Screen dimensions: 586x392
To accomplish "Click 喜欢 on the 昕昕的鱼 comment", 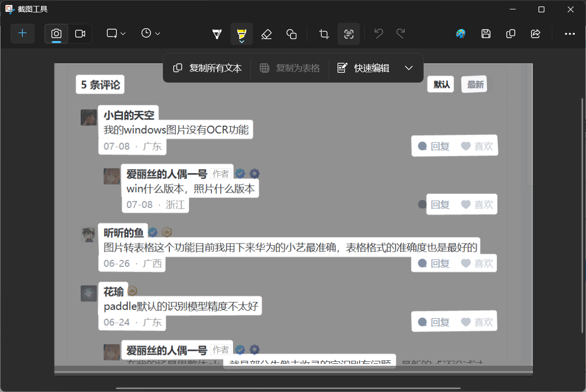I will [x=477, y=263].
